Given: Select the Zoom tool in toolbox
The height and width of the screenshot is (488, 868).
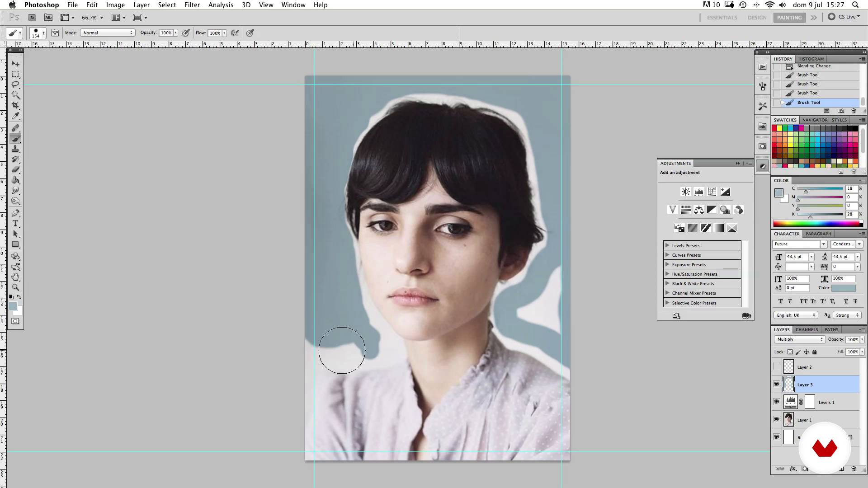Looking at the screenshot, I should pyautogui.click(x=15, y=287).
